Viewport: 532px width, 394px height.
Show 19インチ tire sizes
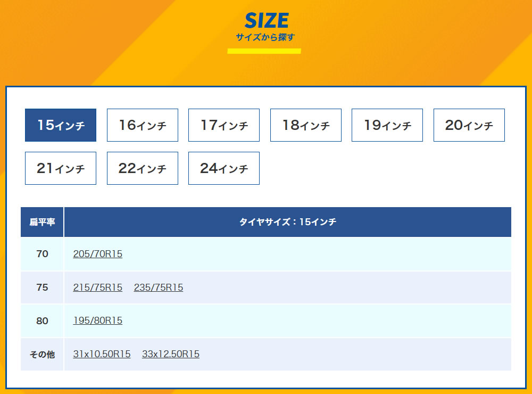(x=387, y=125)
